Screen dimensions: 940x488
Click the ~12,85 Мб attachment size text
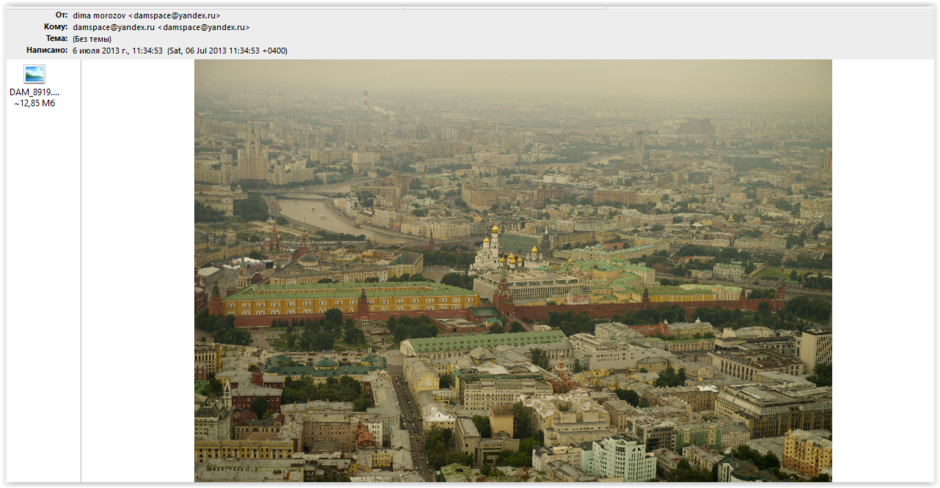tap(34, 103)
